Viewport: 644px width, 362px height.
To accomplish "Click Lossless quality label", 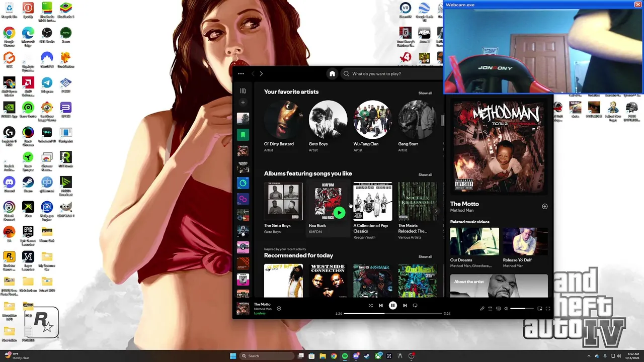I will coord(260,313).
